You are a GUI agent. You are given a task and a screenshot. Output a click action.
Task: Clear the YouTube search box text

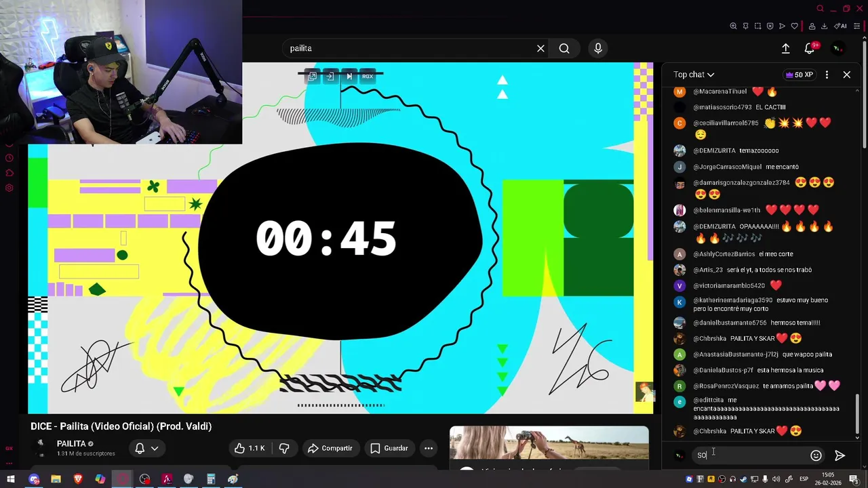point(540,49)
